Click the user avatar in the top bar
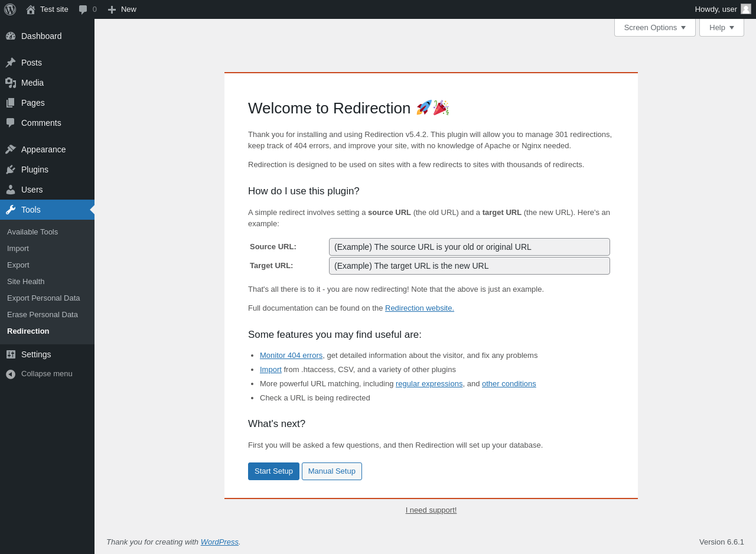The width and height of the screenshot is (756, 554). (x=746, y=9)
